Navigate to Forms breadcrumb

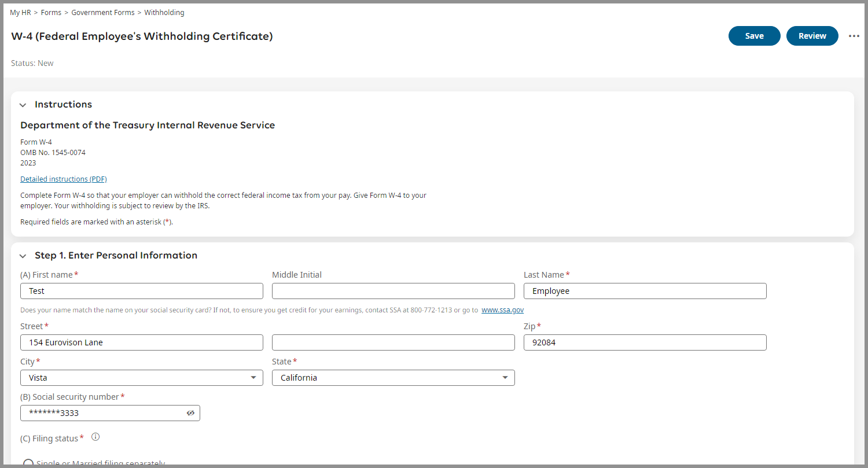coord(51,12)
